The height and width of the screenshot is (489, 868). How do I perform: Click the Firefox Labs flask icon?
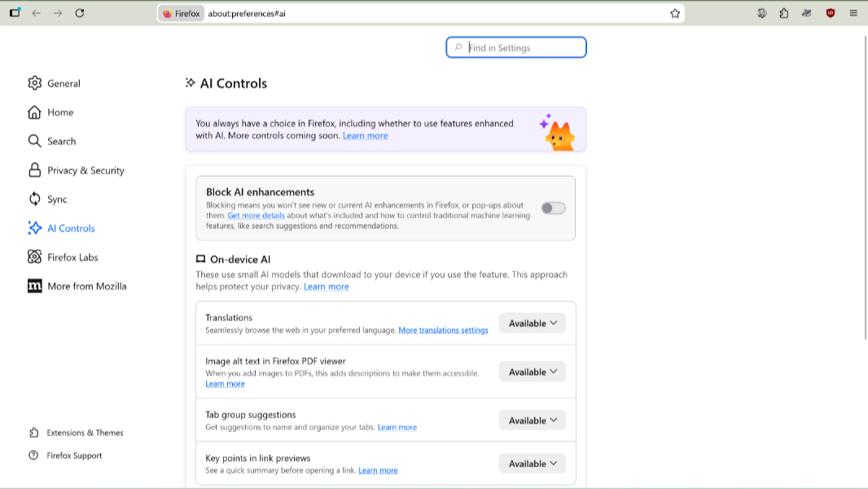34,257
